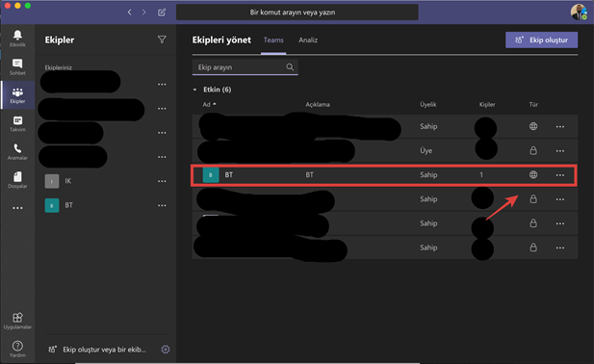Click the globe type icon in BT row
This screenshot has width=594, height=364.
click(533, 174)
